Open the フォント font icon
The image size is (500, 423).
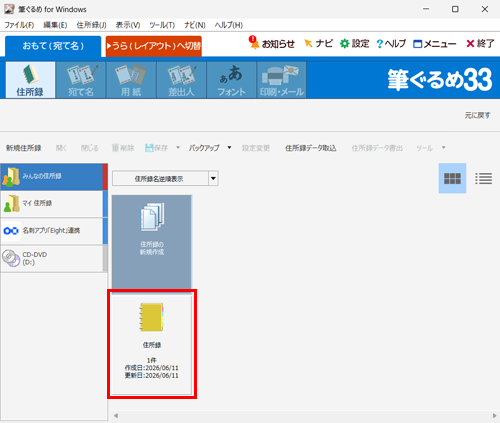coord(232,80)
